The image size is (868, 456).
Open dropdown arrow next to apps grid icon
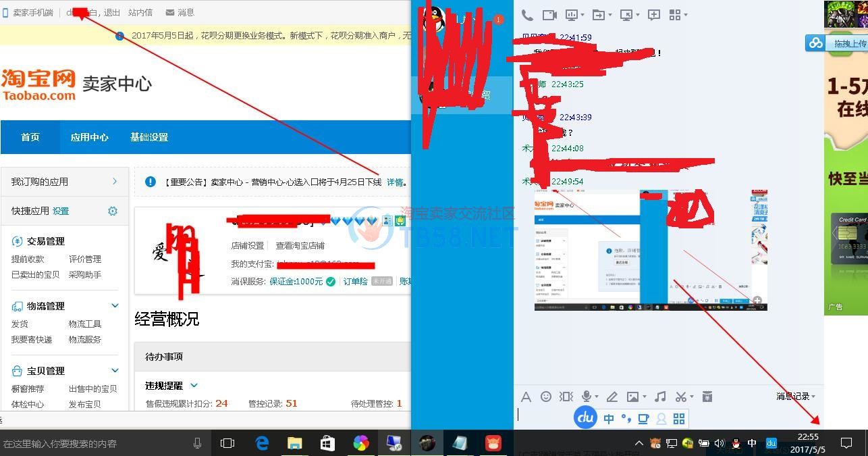(x=686, y=15)
